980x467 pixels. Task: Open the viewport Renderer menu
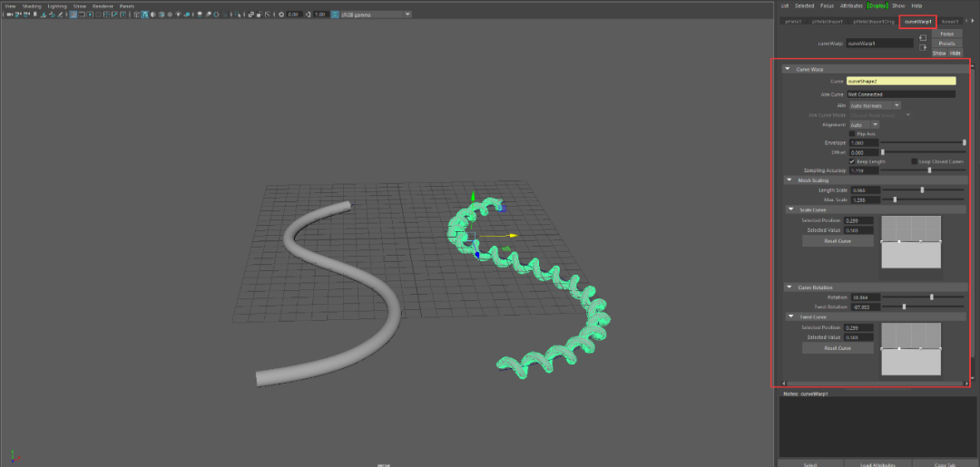(103, 5)
